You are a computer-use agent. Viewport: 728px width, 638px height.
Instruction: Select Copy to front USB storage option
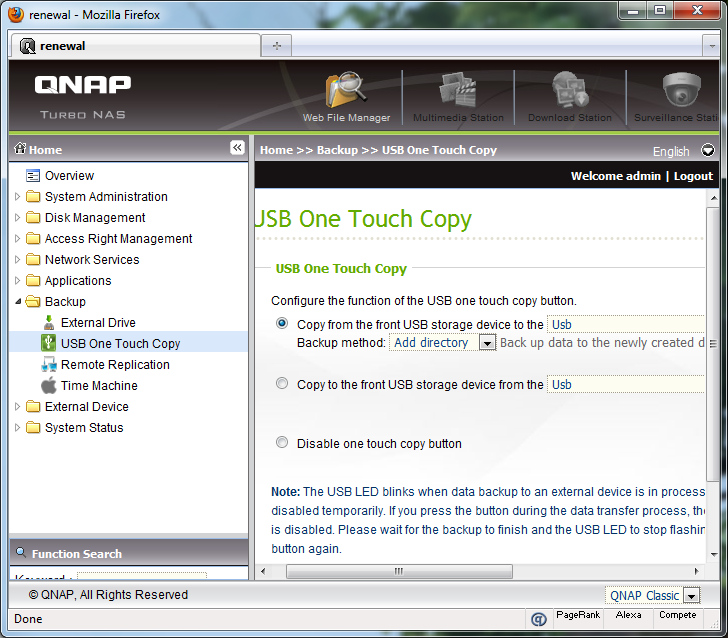(x=282, y=384)
